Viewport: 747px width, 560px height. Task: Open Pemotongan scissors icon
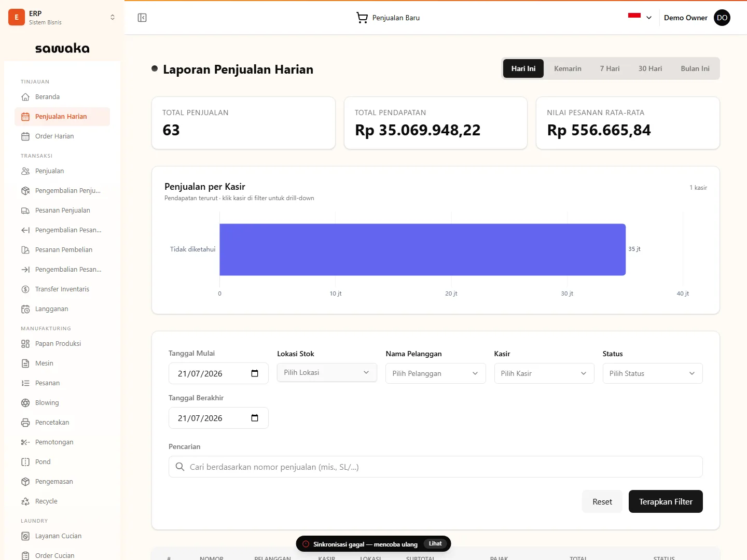[x=25, y=442]
